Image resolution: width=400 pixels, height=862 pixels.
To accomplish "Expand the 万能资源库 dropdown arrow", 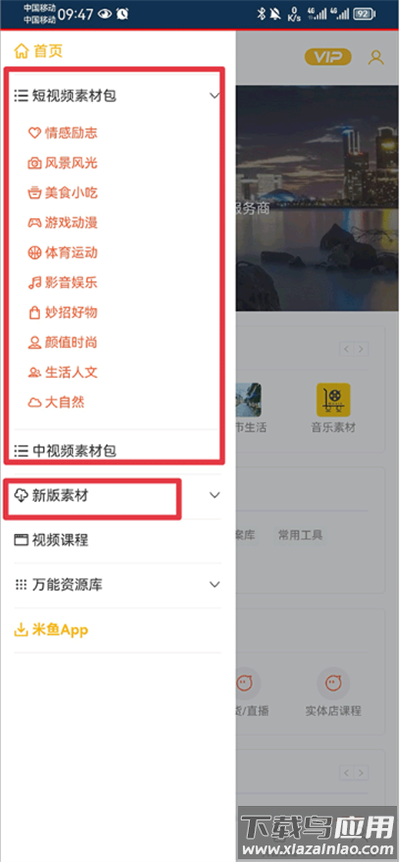I will [x=215, y=584].
